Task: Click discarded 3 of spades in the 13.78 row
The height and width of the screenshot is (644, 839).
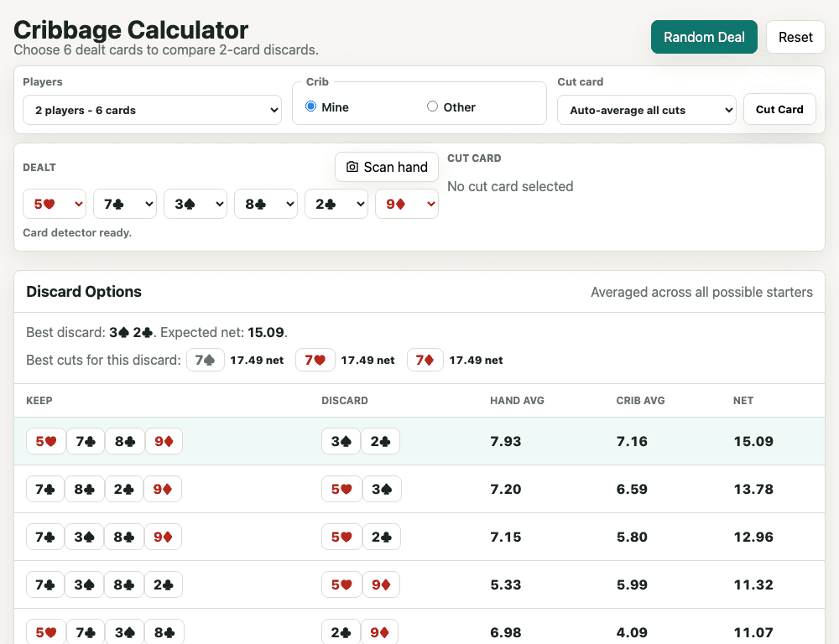Action: click(382, 489)
